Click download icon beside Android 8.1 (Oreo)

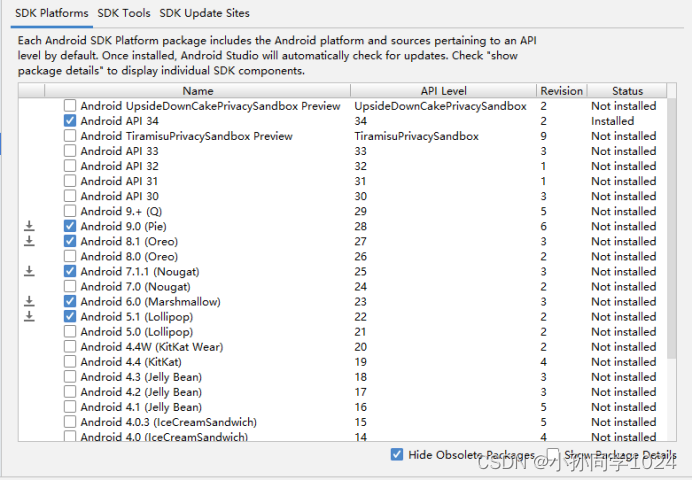(29, 241)
